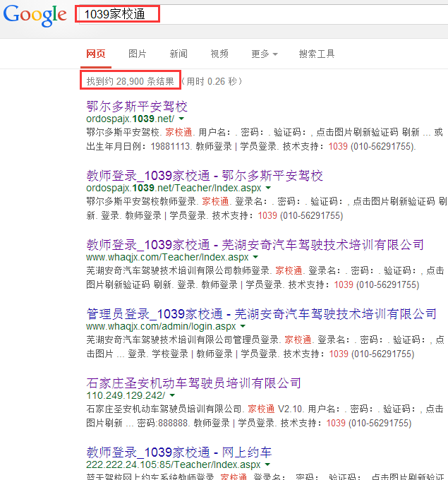Expand arrow beside 110.249.129.242/ URL
The width and height of the screenshot is (448, 480).
172,395
